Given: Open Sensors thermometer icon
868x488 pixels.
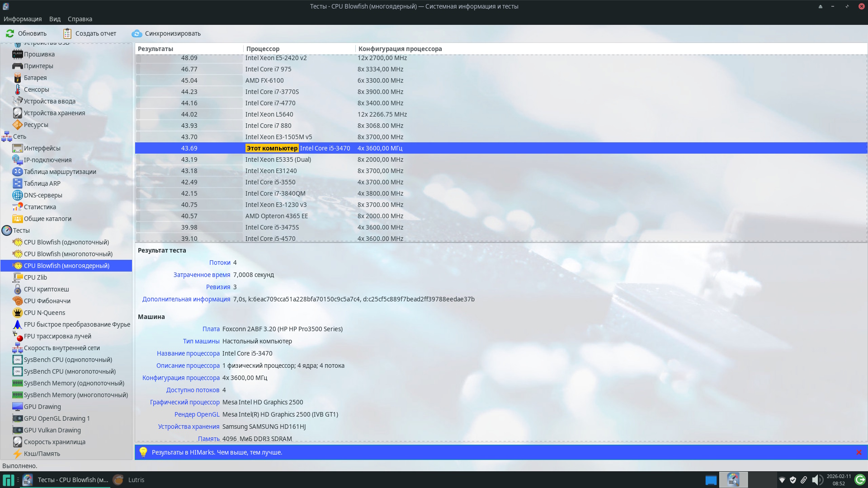Looking at the screenshot, I should [18, 89].
